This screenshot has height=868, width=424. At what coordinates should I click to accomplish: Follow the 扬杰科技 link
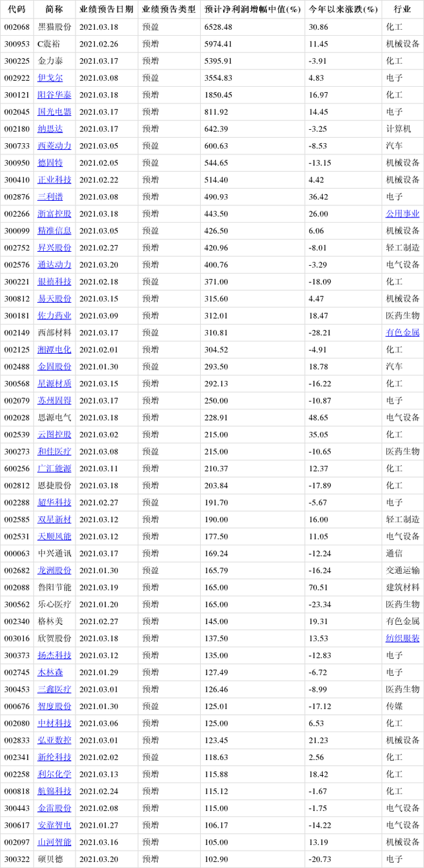tap(54, 655)
